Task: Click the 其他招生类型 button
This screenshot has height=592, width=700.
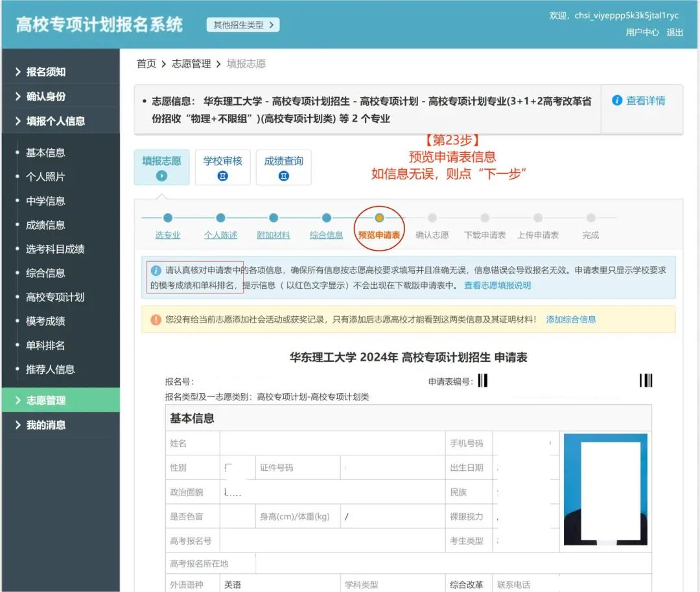Action: (x=242, y=24)
